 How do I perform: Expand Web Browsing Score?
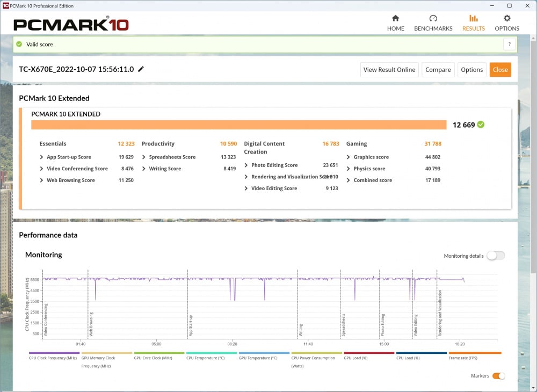pos(41,180)
